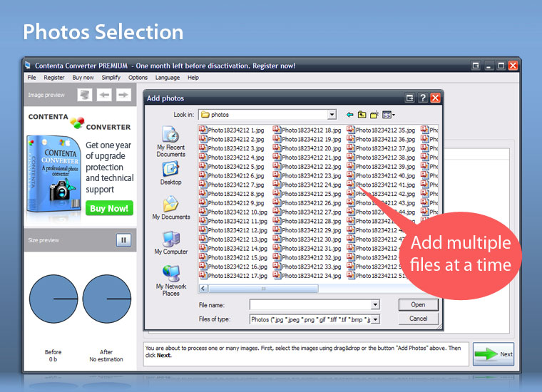Viewport: 542px width, 392px height.
Task: Select file Photo18234212 5.jpg
Action: click(x=232, y=167)
